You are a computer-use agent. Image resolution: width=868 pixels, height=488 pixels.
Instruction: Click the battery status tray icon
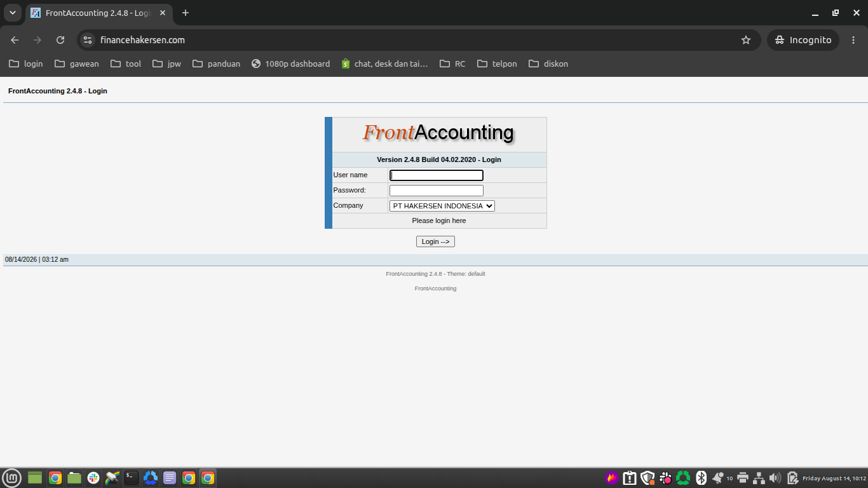(x=792, y=478)
